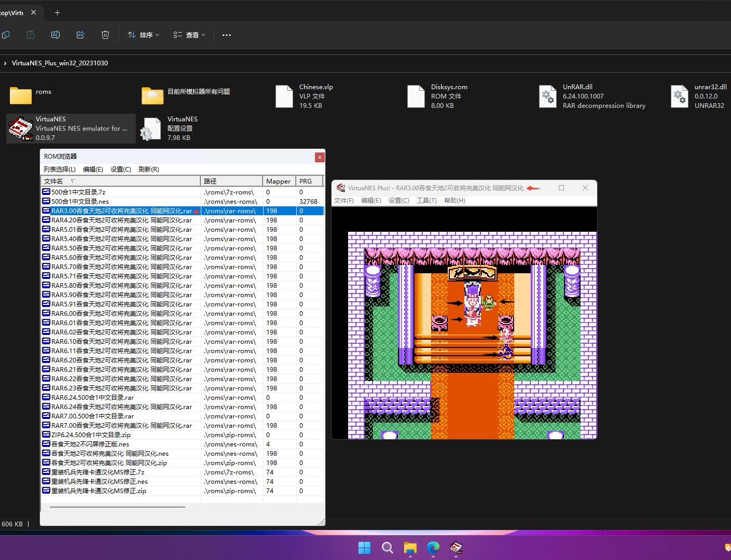
Task: Click the game screen in VirtuaNES Plus
Action: pyautogui.click(x=464, y=323)
